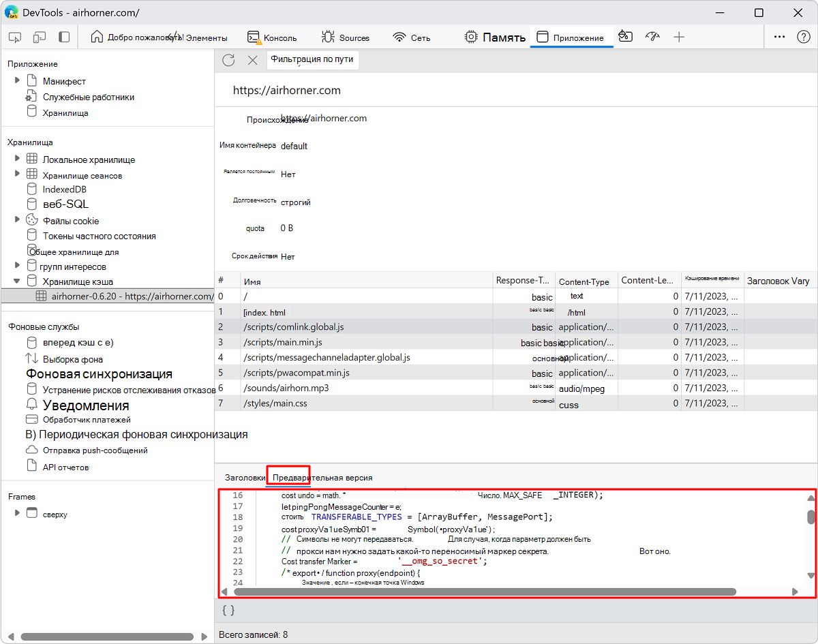Expand Файлы cookie node
Viewport: 818px width, 644px height.
[x=18, y=220]
